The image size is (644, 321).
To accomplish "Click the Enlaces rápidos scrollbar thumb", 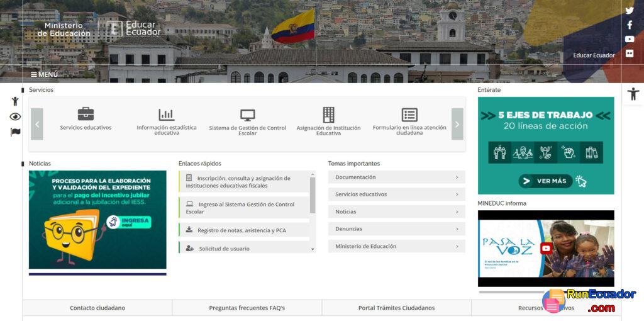I will pyautogui.click(x=313, y=195).
